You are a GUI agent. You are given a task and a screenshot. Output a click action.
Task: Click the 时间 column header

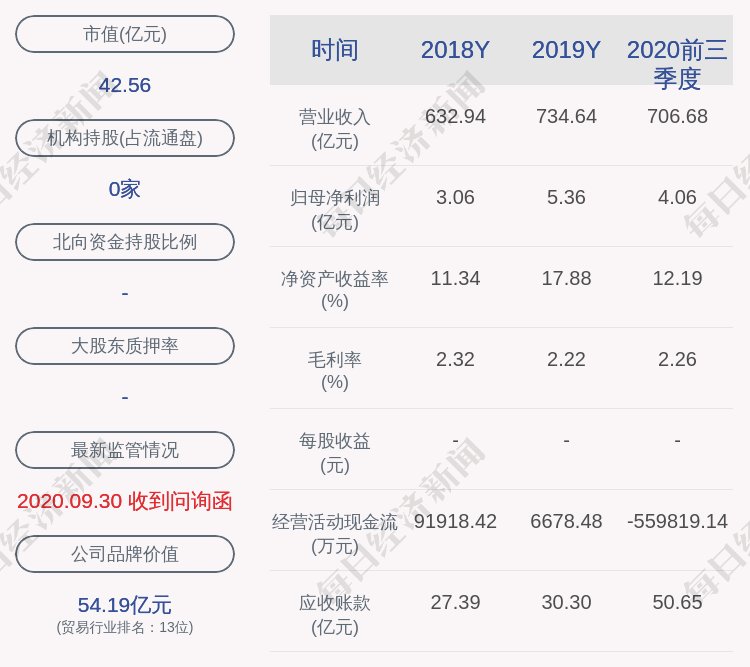[335, 50]
